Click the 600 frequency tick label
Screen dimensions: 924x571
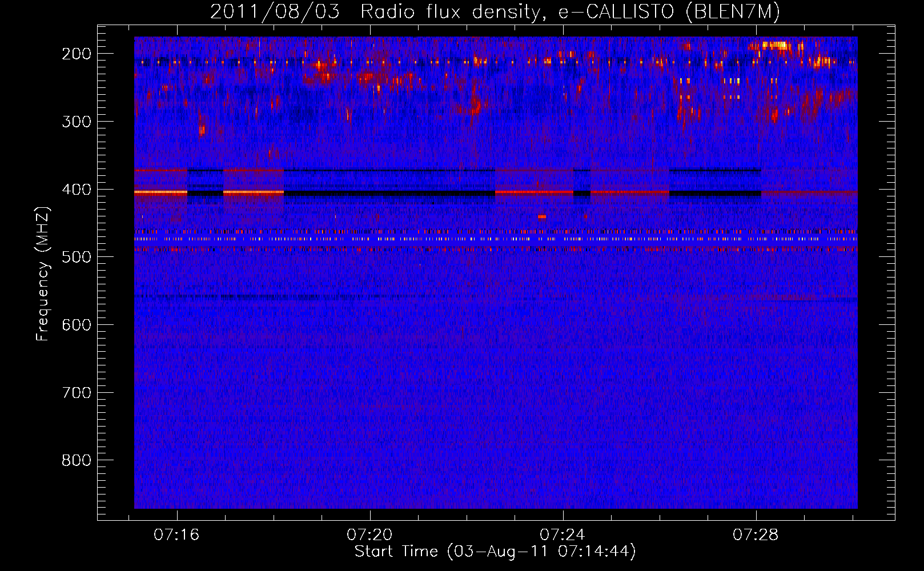tap(77, 325)
